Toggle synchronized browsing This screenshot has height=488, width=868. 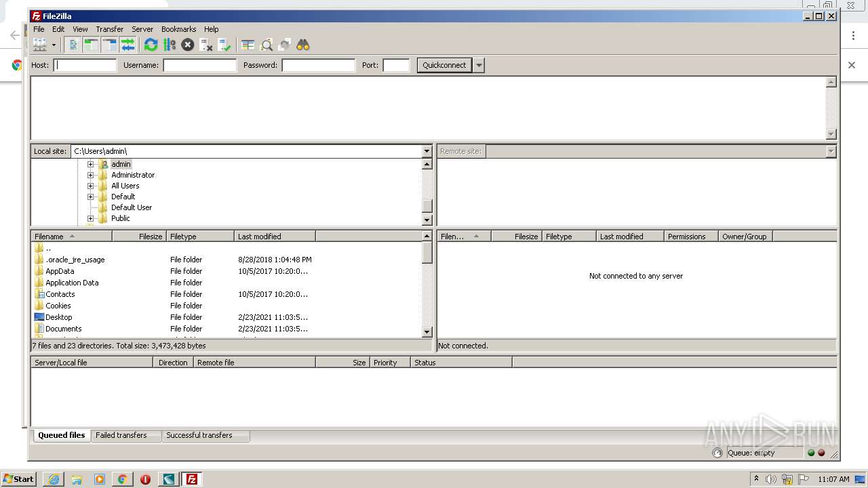(x=285, y=45)
